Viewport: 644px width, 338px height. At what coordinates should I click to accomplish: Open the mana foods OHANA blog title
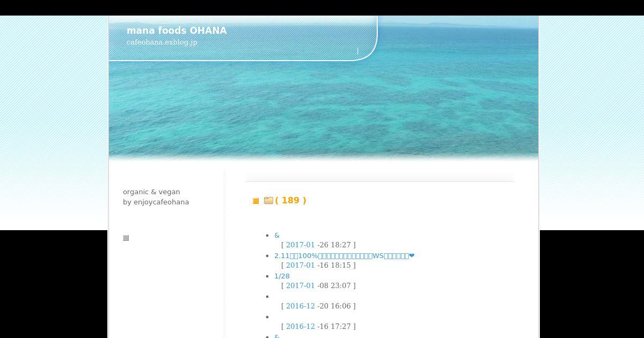point(177,31)
